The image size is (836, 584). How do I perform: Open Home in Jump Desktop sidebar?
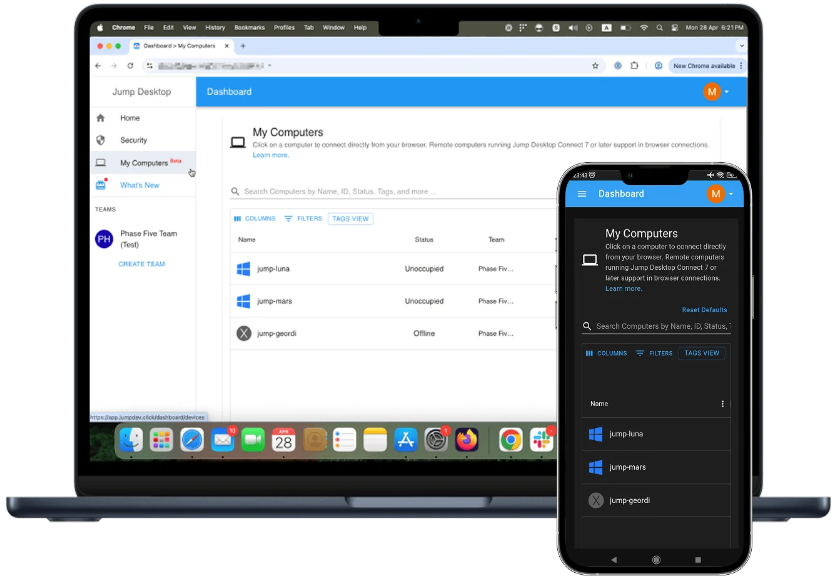(x=130, y=118)
